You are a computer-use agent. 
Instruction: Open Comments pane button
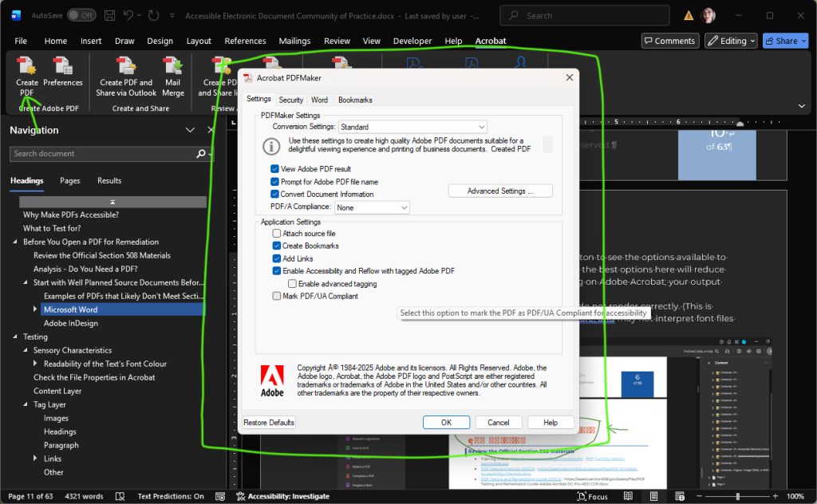[x=669, y=41]
